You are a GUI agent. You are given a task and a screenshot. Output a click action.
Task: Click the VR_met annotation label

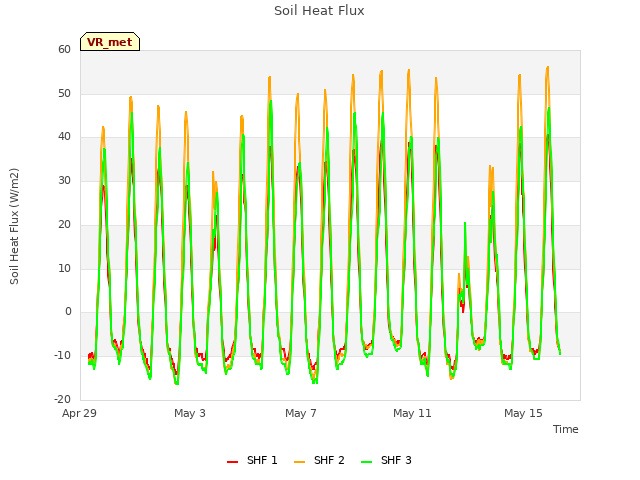click(110, 42)
